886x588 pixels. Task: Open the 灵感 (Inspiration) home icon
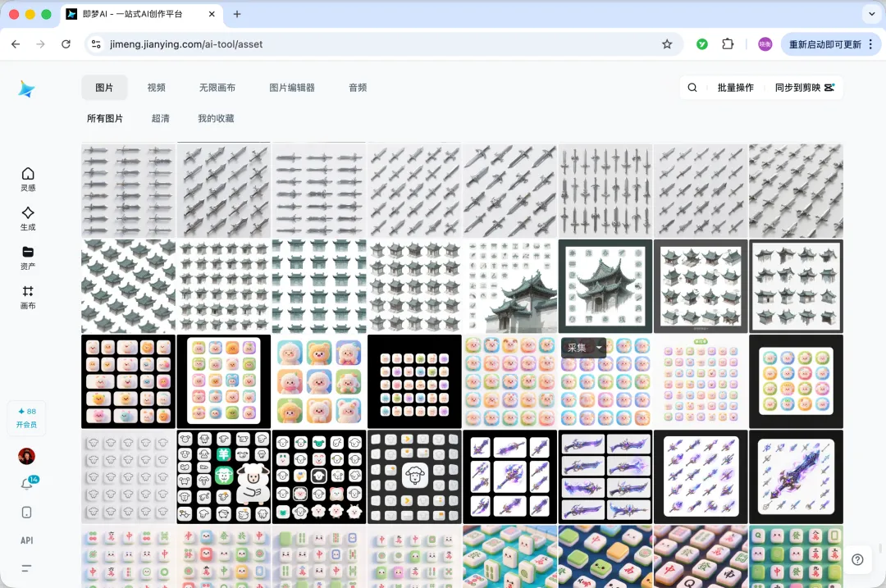(28, 179)
